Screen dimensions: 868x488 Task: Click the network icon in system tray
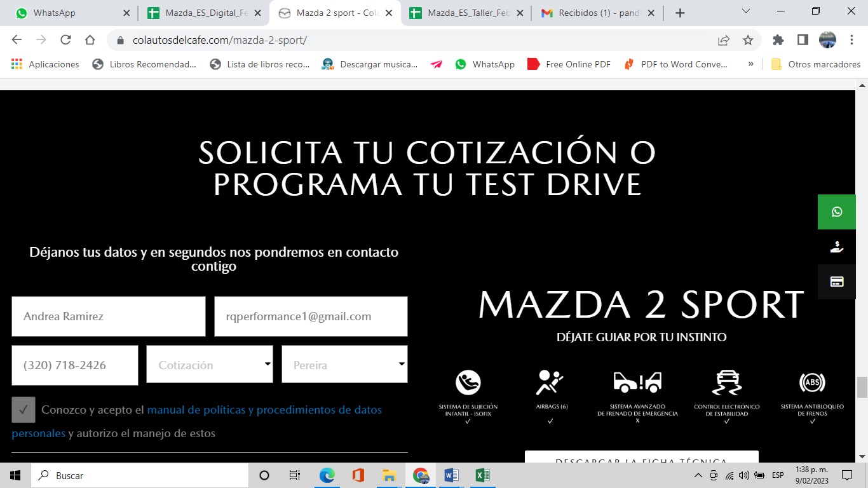[729, 475]
